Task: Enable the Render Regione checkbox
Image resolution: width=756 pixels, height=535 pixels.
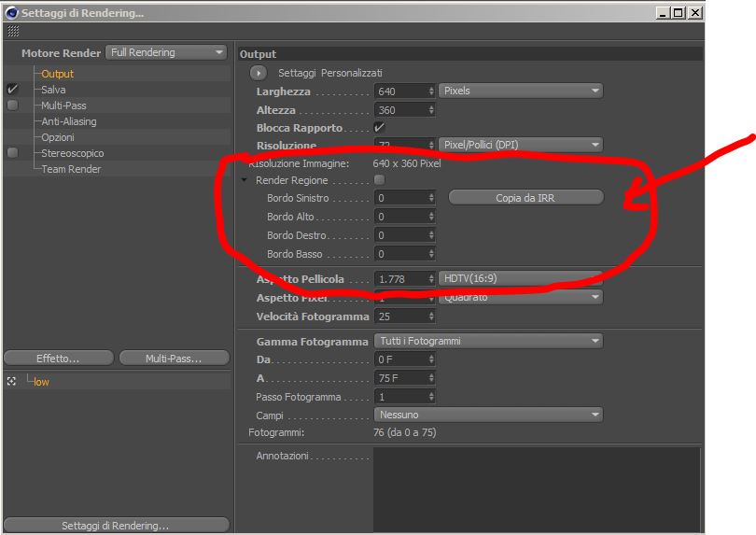Action: point(380,180)
